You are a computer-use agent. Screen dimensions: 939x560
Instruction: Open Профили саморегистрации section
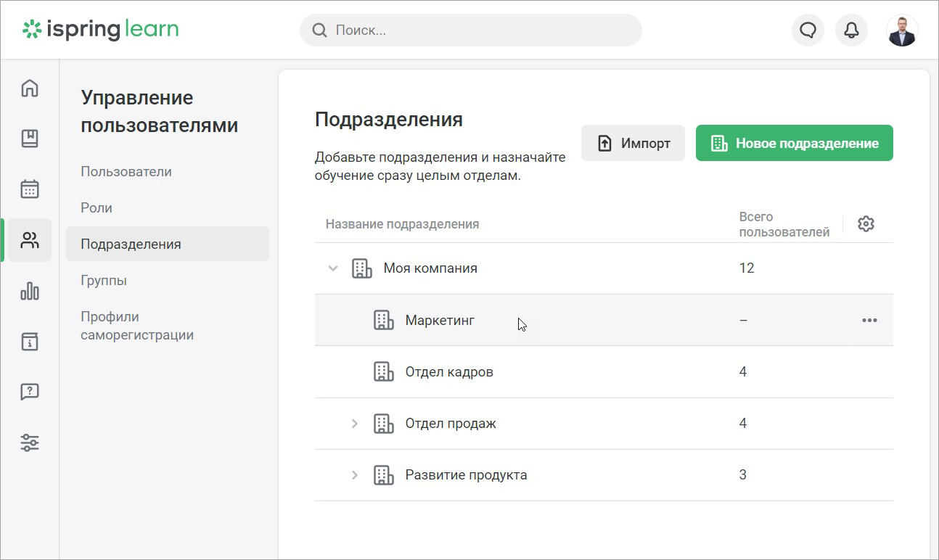click(137, 326)
